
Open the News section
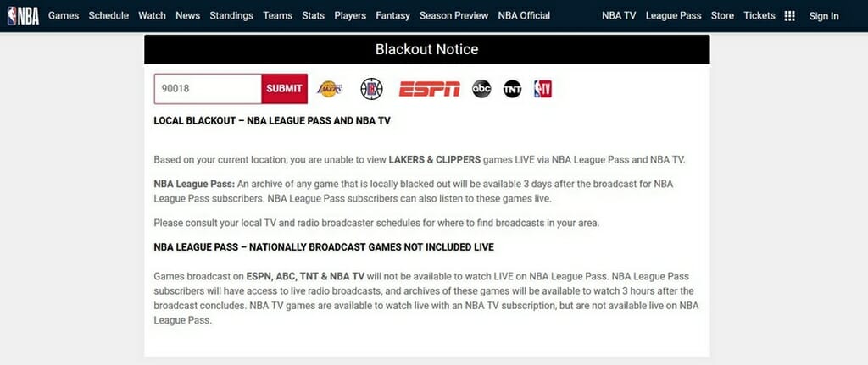click(187, 16)
